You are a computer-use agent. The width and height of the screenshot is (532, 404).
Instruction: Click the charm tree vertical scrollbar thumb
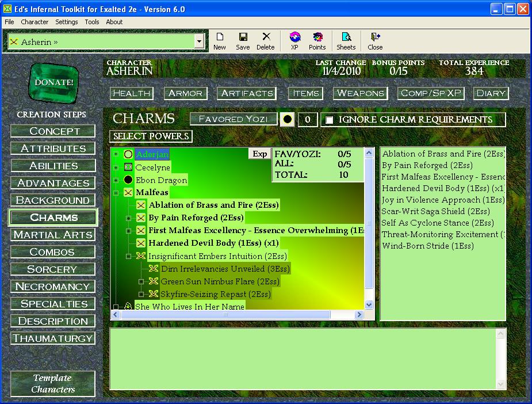369,223
